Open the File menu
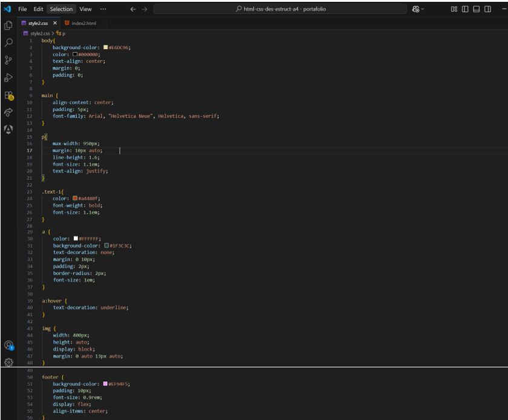 [22, 9]
